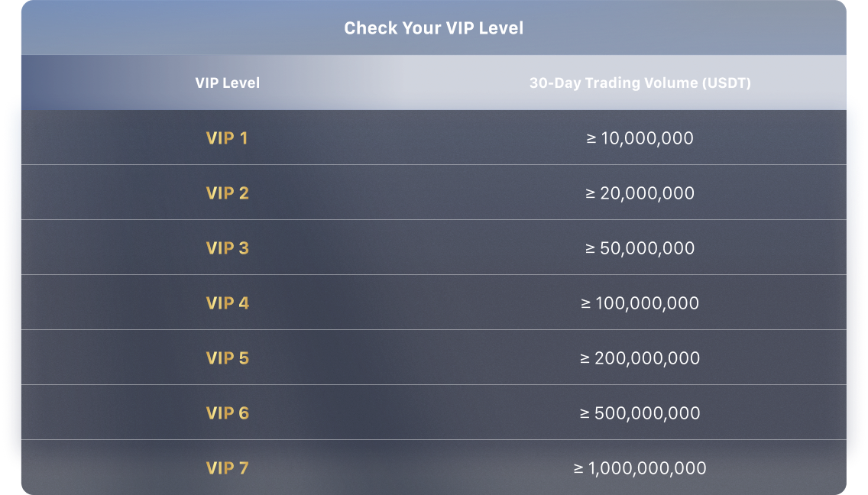Click the 'Check Your VIP Level' title

click(x=433, y=28)
